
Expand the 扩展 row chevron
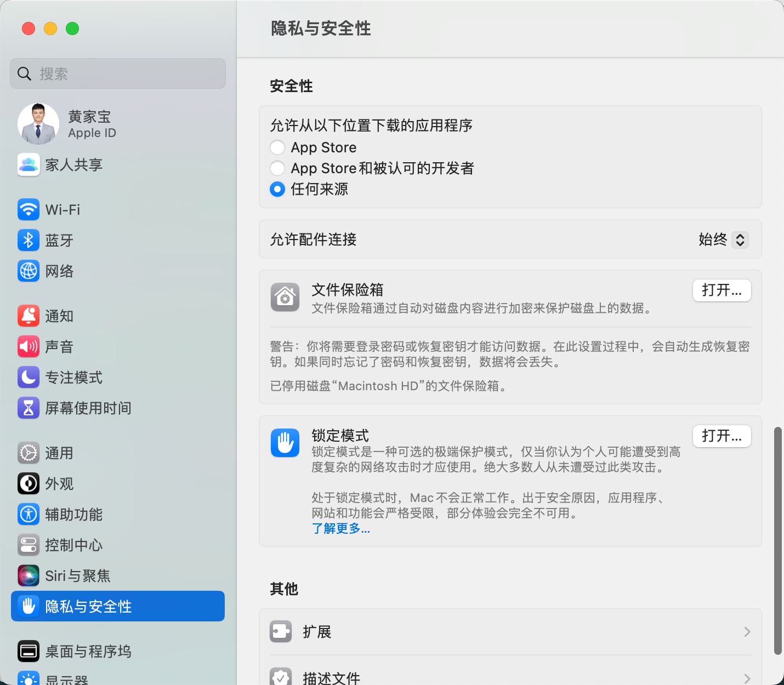[x=747, y=632]
